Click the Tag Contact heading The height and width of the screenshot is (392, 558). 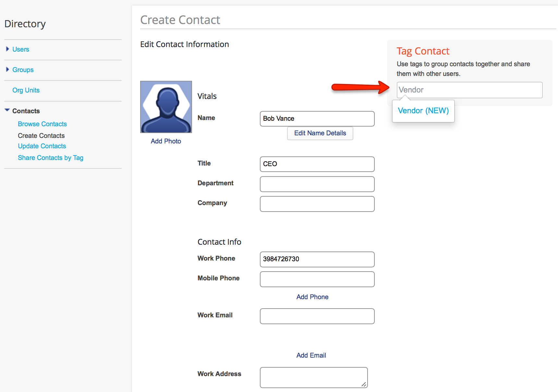click(x=423, y=51)
